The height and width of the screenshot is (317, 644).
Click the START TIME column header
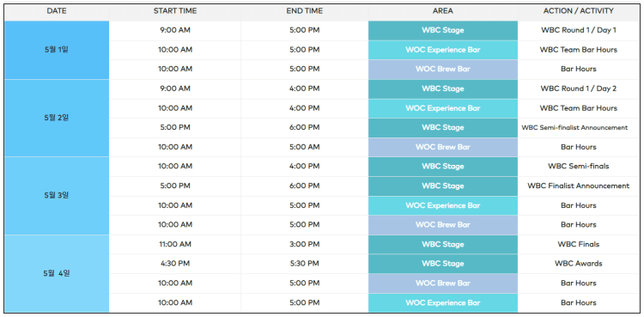(175, 11)
